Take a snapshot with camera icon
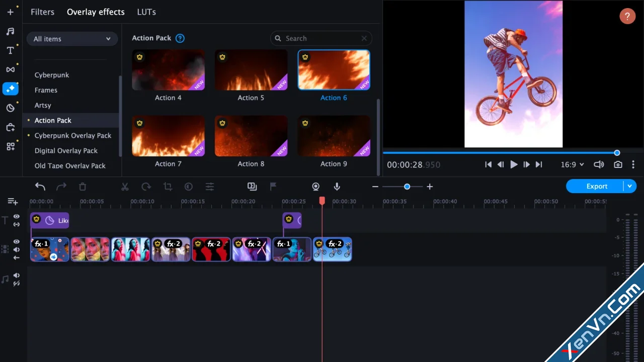This screenshot has height=362, width=644. click(x=618, y=164)
